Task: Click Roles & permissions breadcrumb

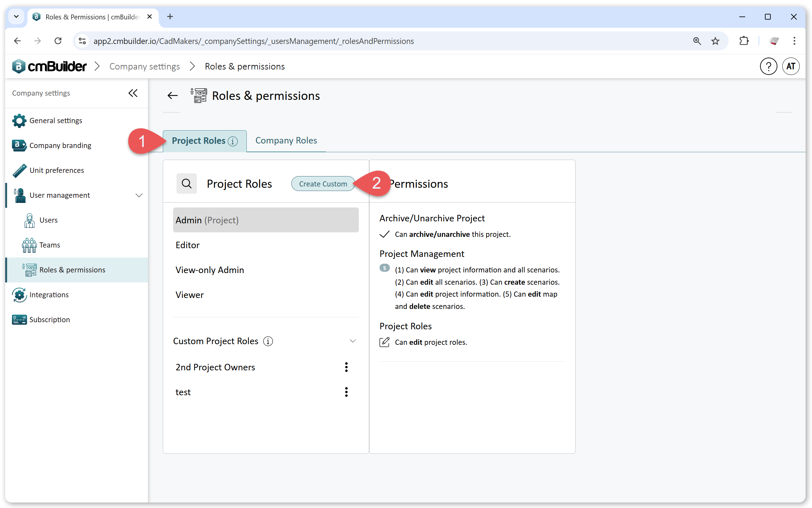Action: tap(245, 66)
